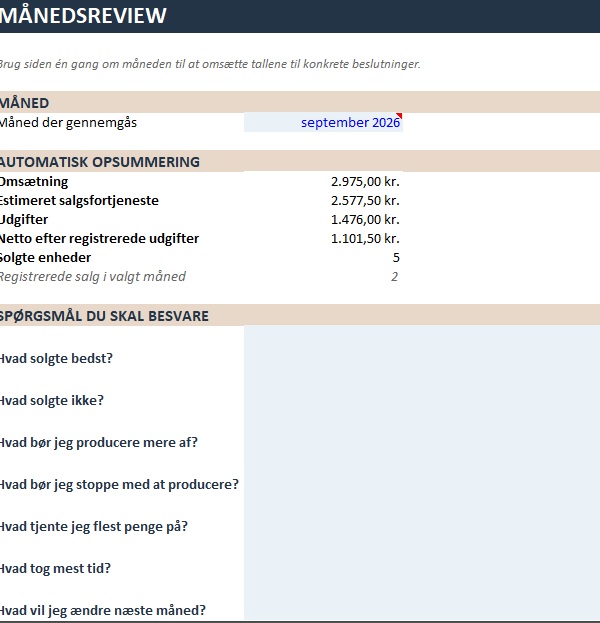Select answer field for Hvad tjente jeg flest penge på?
This screenshot has height=623, width=600.
(x=422, y=527)
